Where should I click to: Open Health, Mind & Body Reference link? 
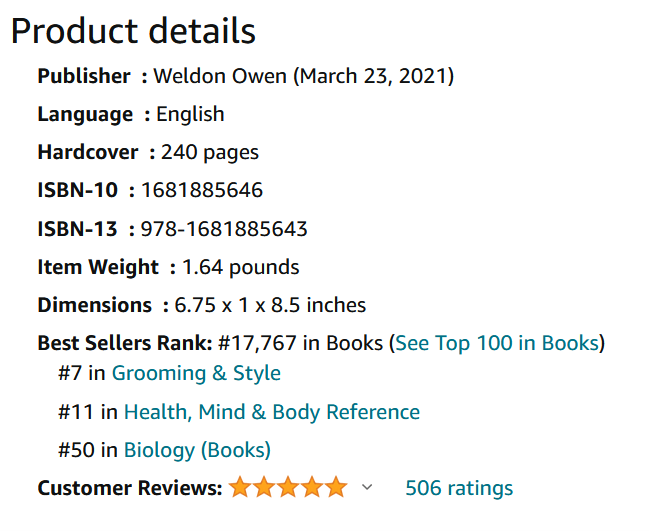[x=272, y=412]
